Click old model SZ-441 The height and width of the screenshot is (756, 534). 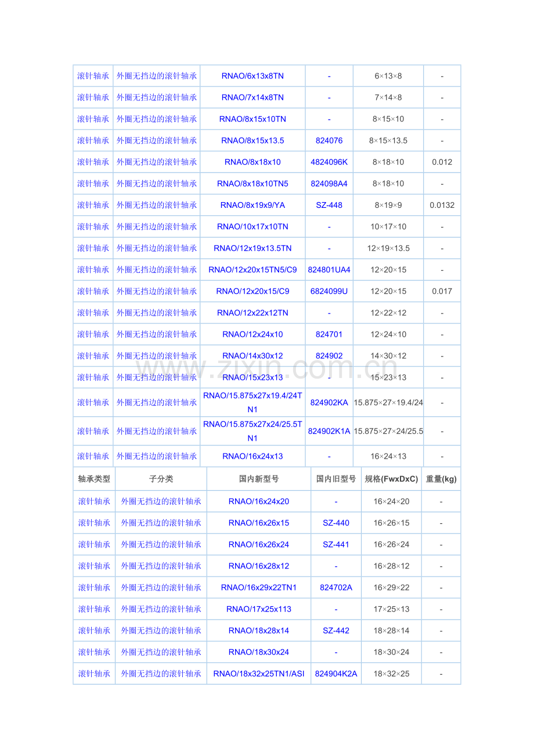click(336, 544)
